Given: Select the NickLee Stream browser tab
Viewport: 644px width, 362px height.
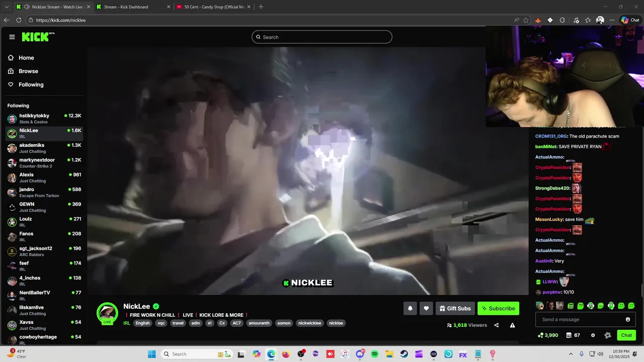Looking at the screenshot, I should point(53,7).
